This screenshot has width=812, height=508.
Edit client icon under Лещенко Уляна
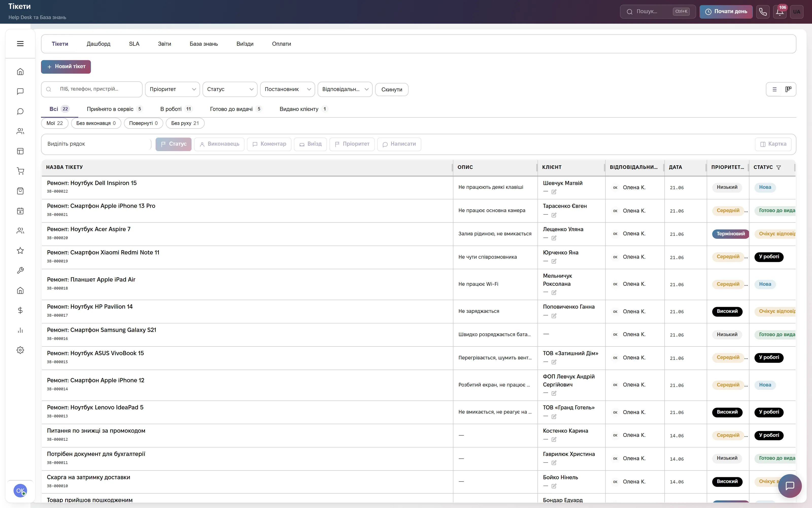[x=554, y=238]
